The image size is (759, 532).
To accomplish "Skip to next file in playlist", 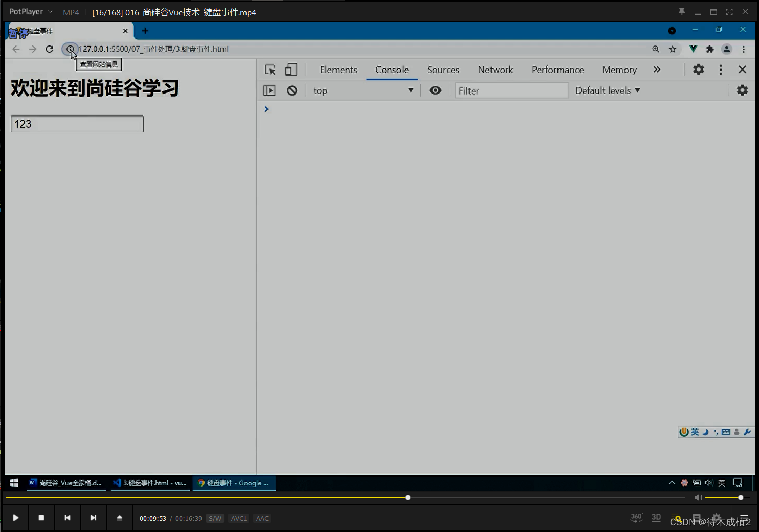I will click(x=93, y=518).
